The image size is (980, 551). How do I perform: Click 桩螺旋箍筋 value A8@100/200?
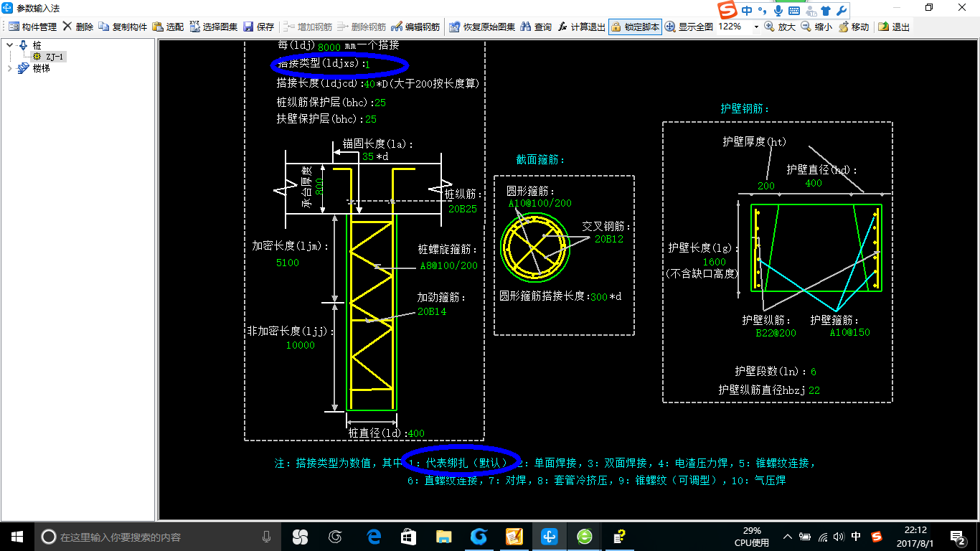pyautogui.click(x=448, y=265)
